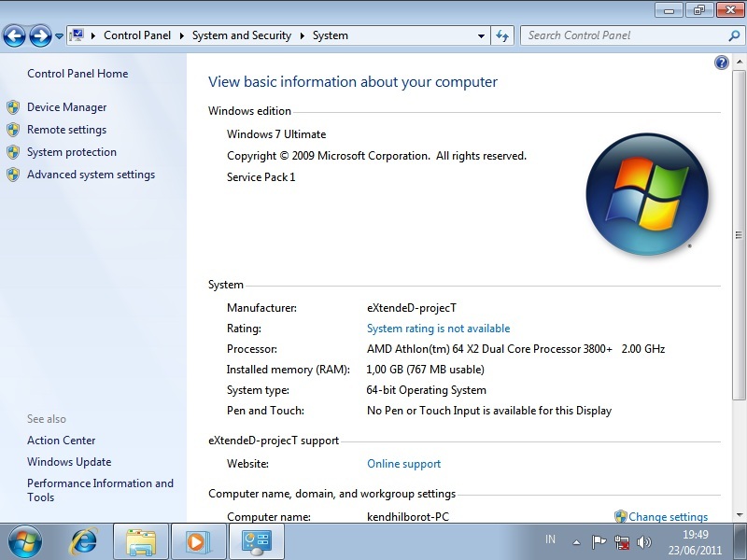The width and height of the screenshot is (747, 560).
Task: Expand the arrow after System and Security
Action: pyautogui.click(x=302, y=35)
